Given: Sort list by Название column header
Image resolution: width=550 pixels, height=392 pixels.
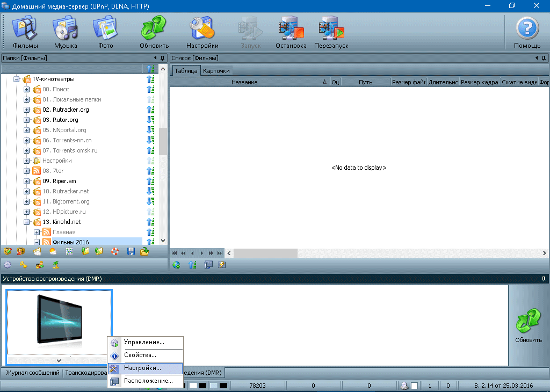Looking at the screenshot, I should point(244,82).
